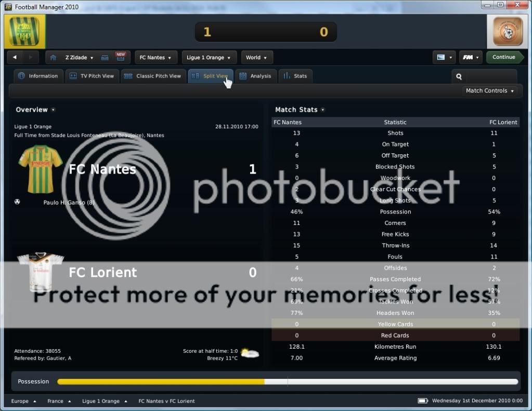Expand the Ligue 1 Orange toolbar dropdown
This screenshot has width=532, height=411.
coord(209,58)
